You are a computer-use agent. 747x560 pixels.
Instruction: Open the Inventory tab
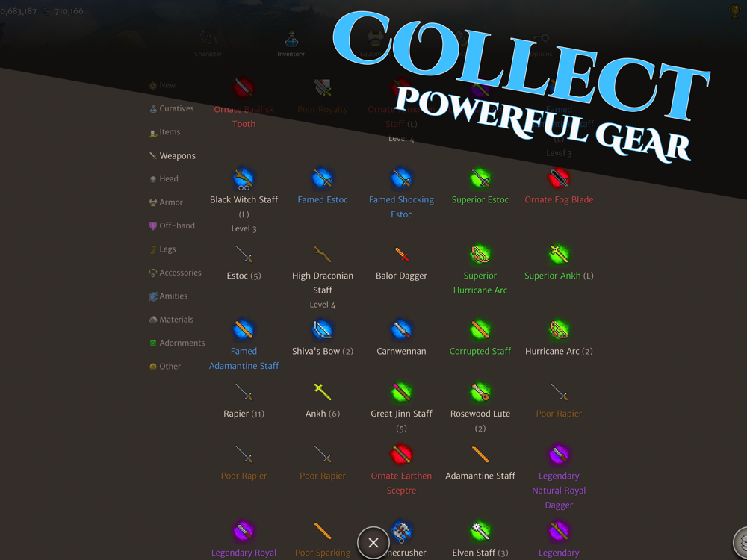tap(291, 44)
